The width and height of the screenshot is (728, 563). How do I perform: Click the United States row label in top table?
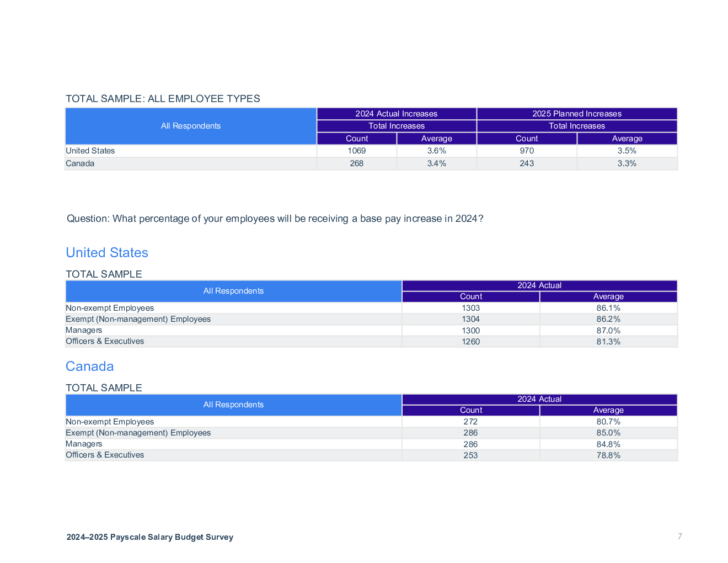click(90, 151)
